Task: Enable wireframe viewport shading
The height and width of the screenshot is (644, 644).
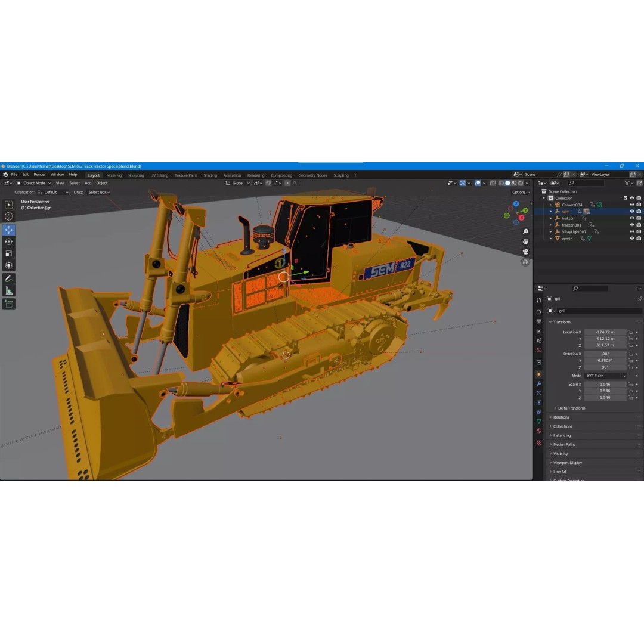Action: (501, 183)
